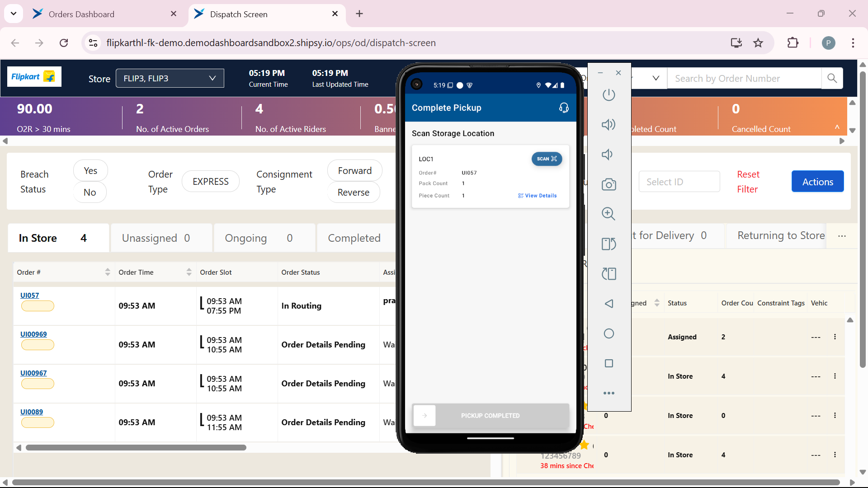Click headset support icon in Complete Pickup
868x488 pixels.
coord(564,108)
